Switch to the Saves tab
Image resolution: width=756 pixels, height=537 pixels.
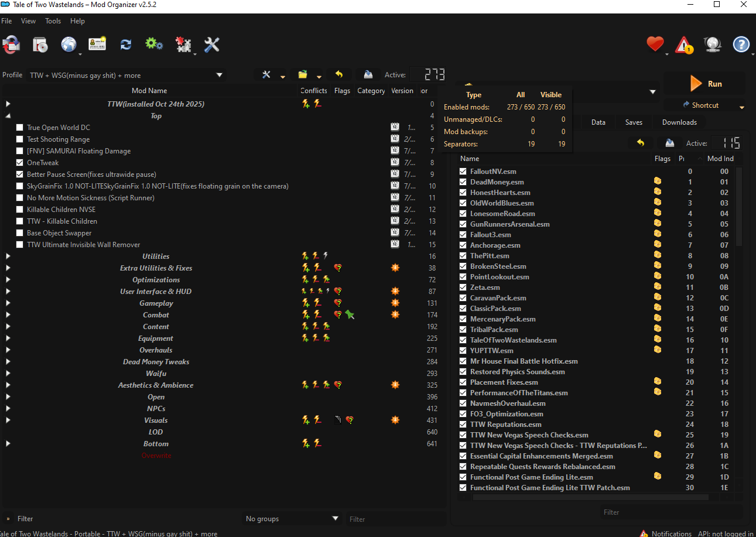point(634,122)
